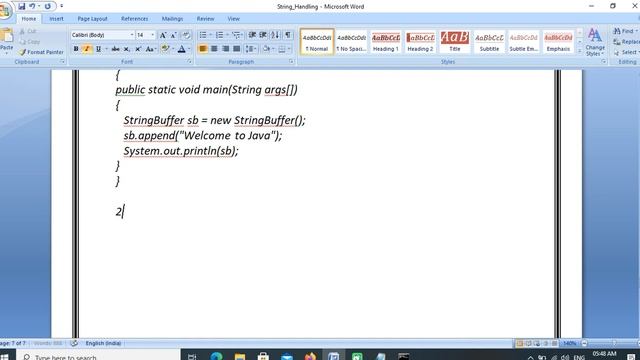Open Paragraph dialog launcher
640x360 pixels.
point(291,62)
